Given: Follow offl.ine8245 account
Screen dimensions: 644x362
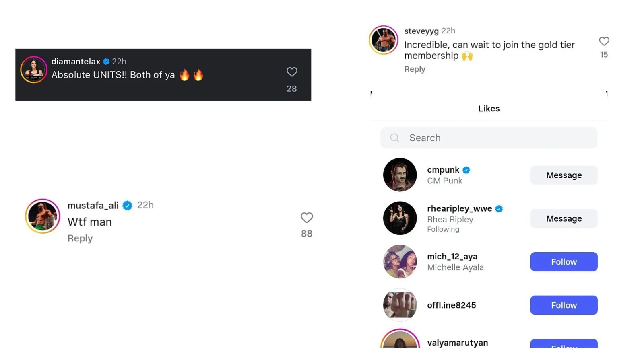Looking at the screenshot, I should click(x=563, y=305).
